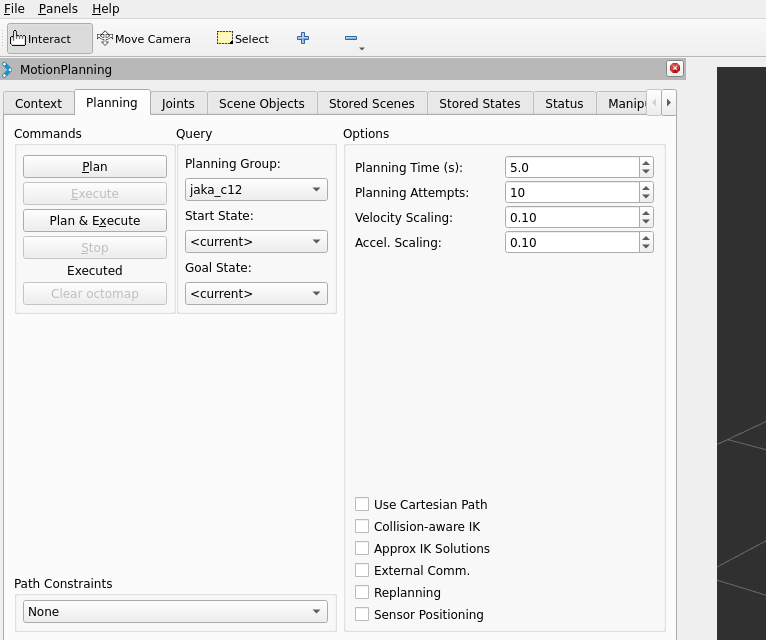Activate the Interact tool

point(49,39)
